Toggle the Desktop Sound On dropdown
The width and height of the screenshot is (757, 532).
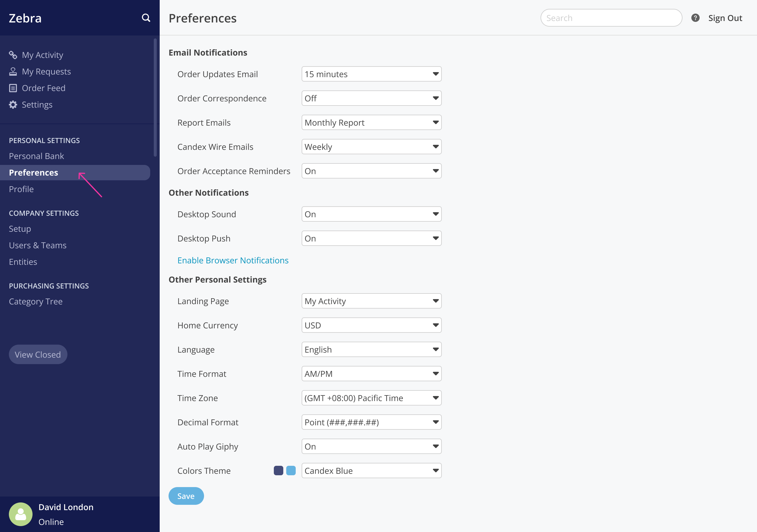371,214
